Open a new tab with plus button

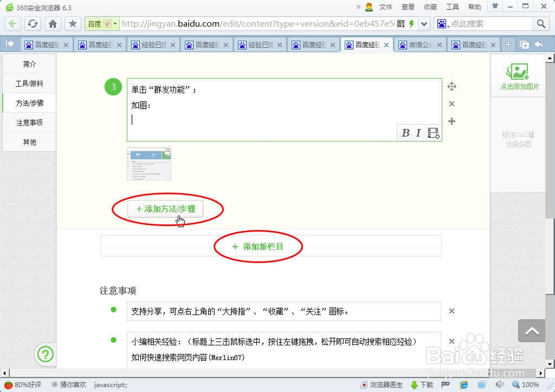(508, 44)
